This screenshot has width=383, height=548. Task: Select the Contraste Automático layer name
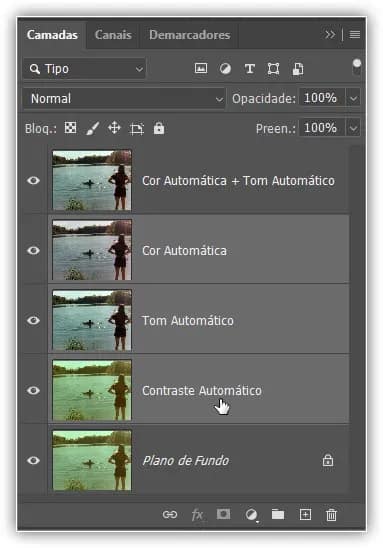tap(202, 390)
